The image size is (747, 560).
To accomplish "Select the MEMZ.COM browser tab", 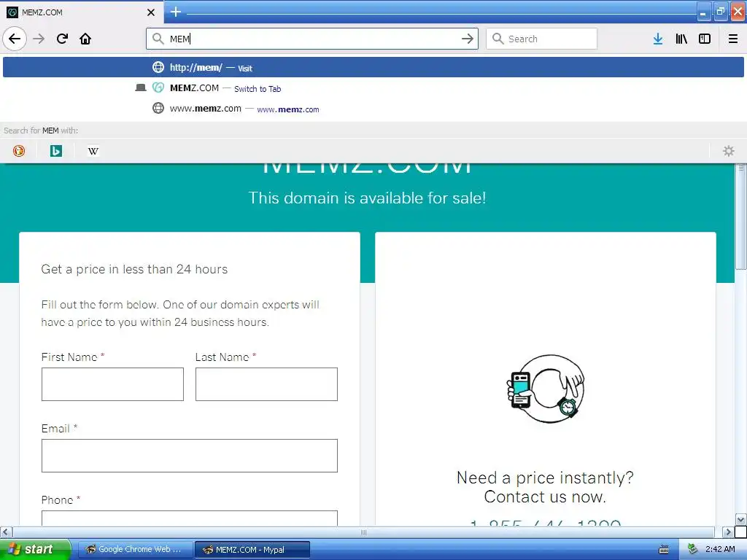I will point(82,12).
